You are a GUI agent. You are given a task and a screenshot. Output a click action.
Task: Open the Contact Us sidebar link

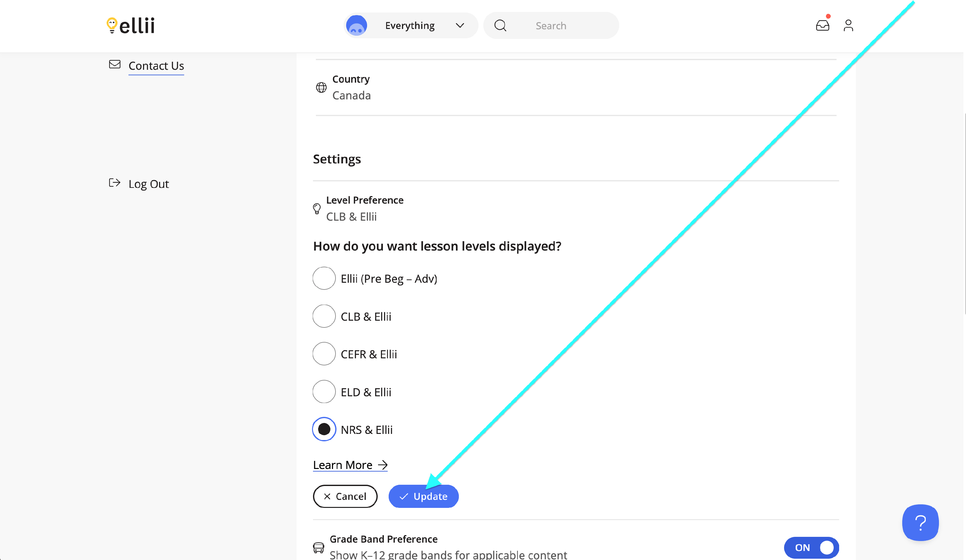(156, 66)
